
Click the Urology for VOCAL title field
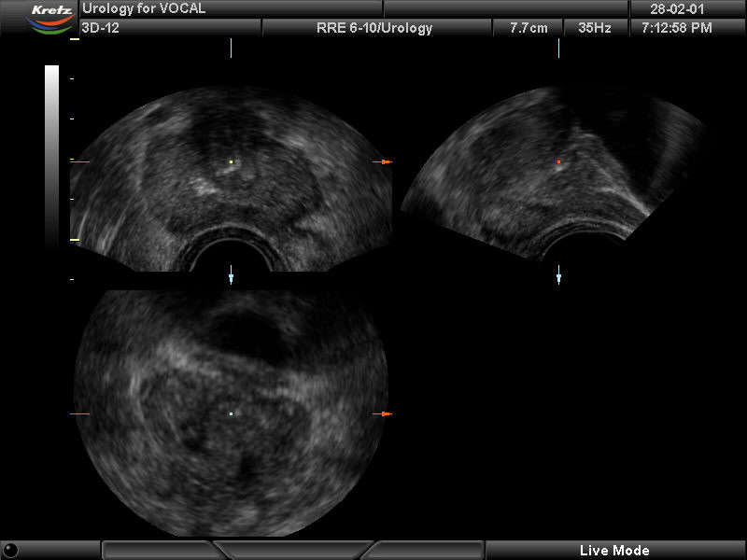(x=229, y=8)
